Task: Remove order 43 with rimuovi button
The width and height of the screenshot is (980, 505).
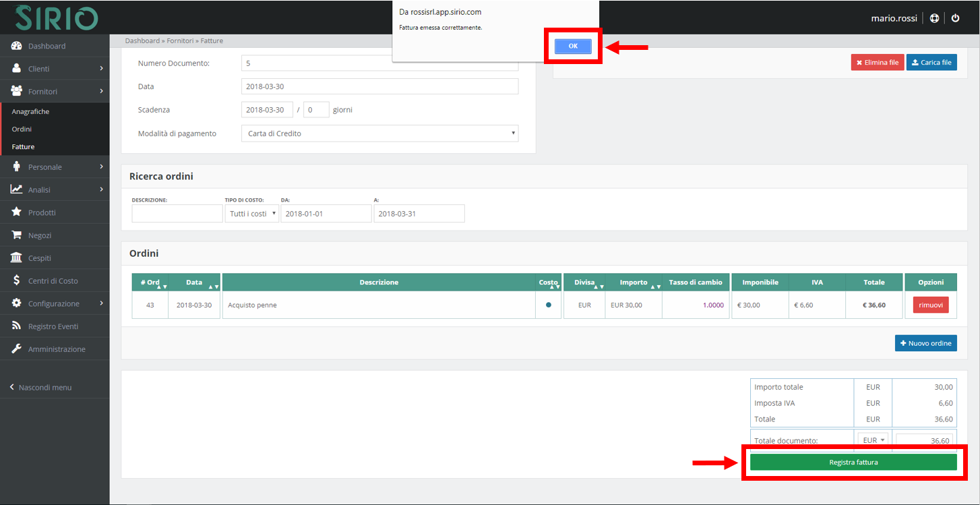Action: pyautogui.click(x=930, y=305)
